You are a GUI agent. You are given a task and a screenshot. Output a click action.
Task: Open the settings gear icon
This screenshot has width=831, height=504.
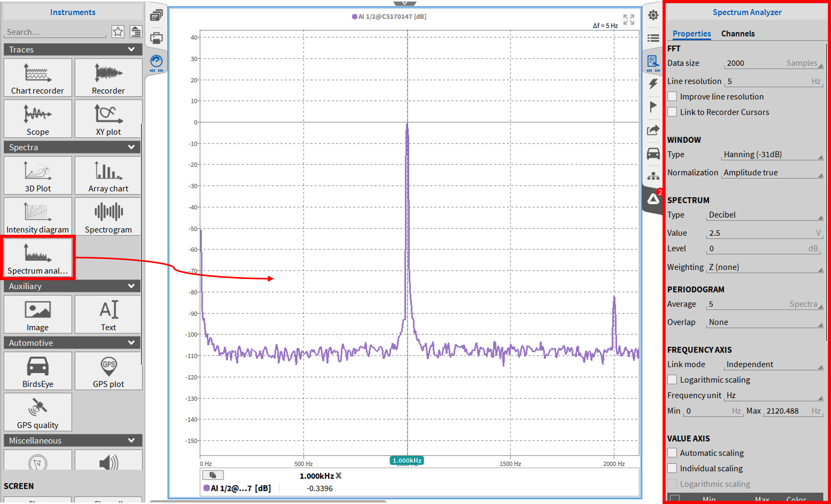[x=653, y=15]
